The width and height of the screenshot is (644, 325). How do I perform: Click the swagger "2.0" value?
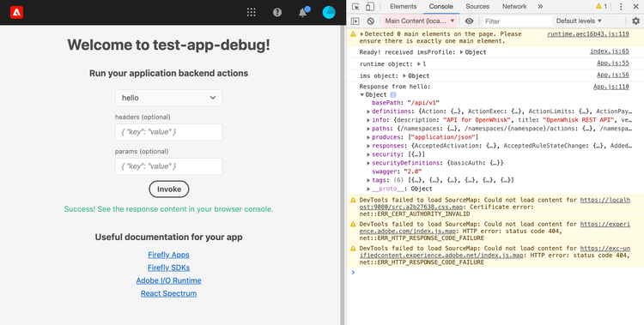pos(414,172)
